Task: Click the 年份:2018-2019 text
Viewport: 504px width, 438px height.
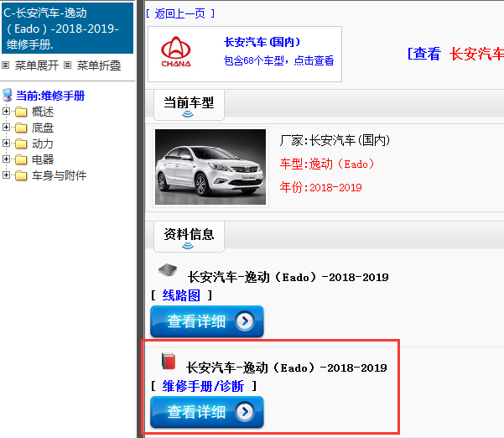Action: 321,187
